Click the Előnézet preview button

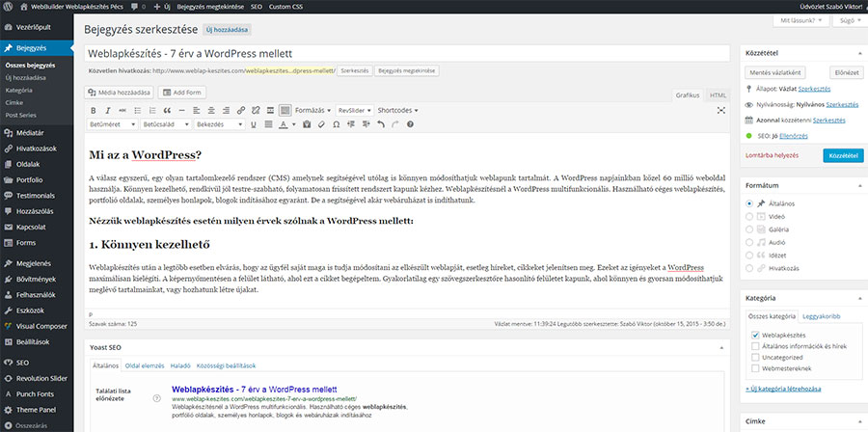(847, 73)
